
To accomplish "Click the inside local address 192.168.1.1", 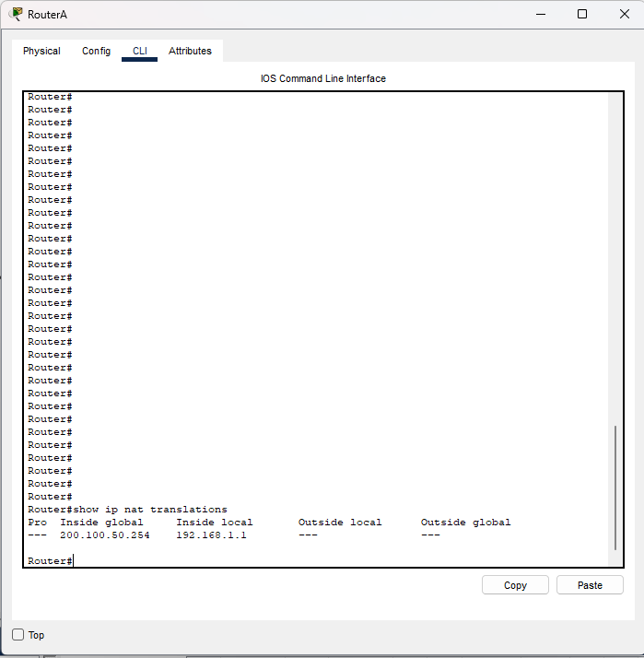I will coord(211,535).
